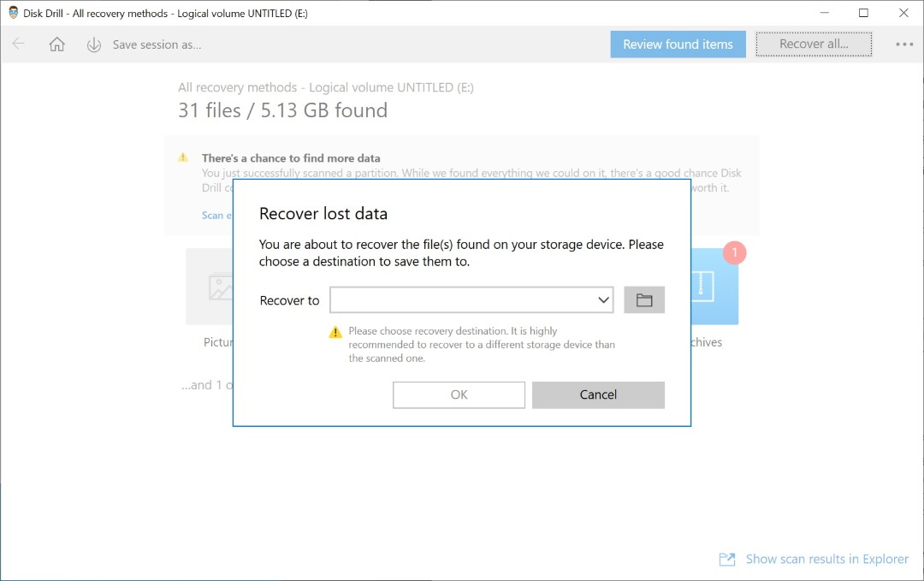Browse for folder using the folder icon button
924x581 pixels.
(644, 300)
